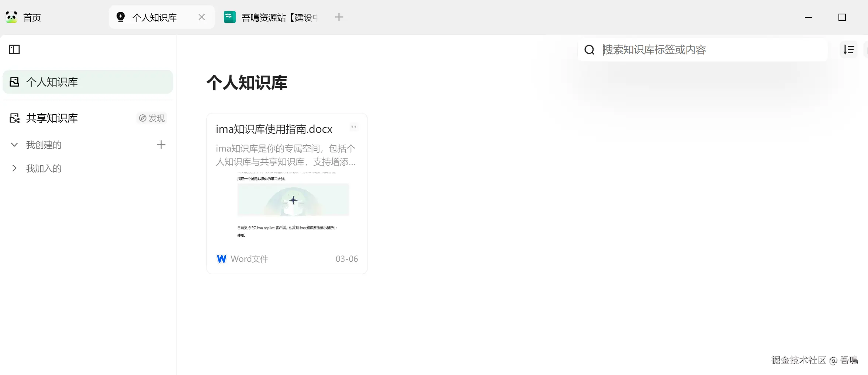The width and height of the screenshot is (868, 375).
Task: Add a new knowledge base under 我创建的
Action: 161,145
